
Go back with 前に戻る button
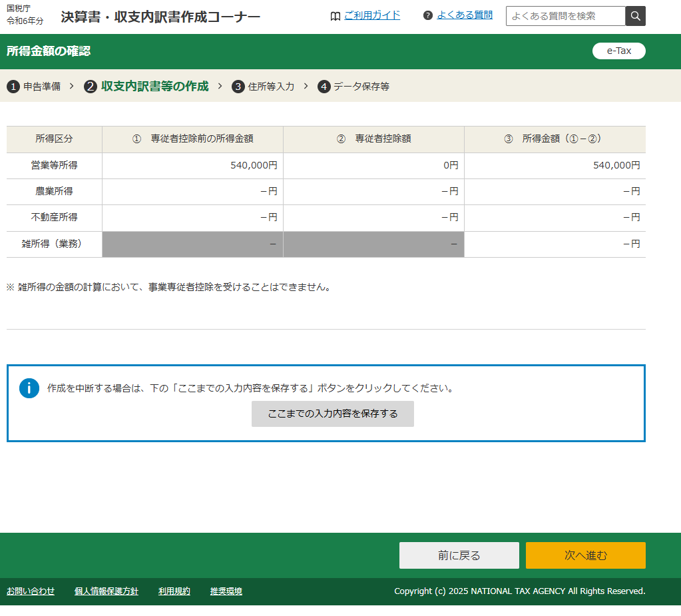tap(459, 555)
